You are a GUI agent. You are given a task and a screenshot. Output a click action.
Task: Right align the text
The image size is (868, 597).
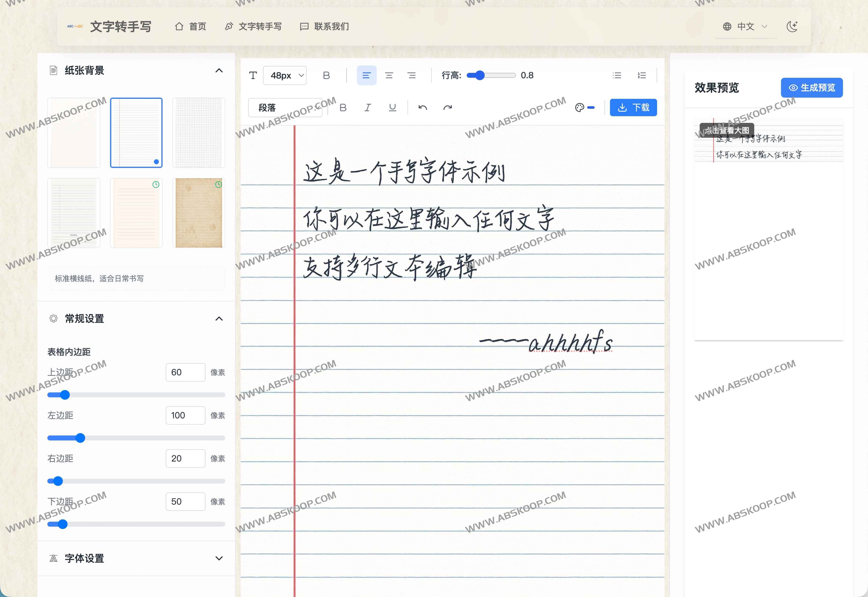click(x=412, y=76)
